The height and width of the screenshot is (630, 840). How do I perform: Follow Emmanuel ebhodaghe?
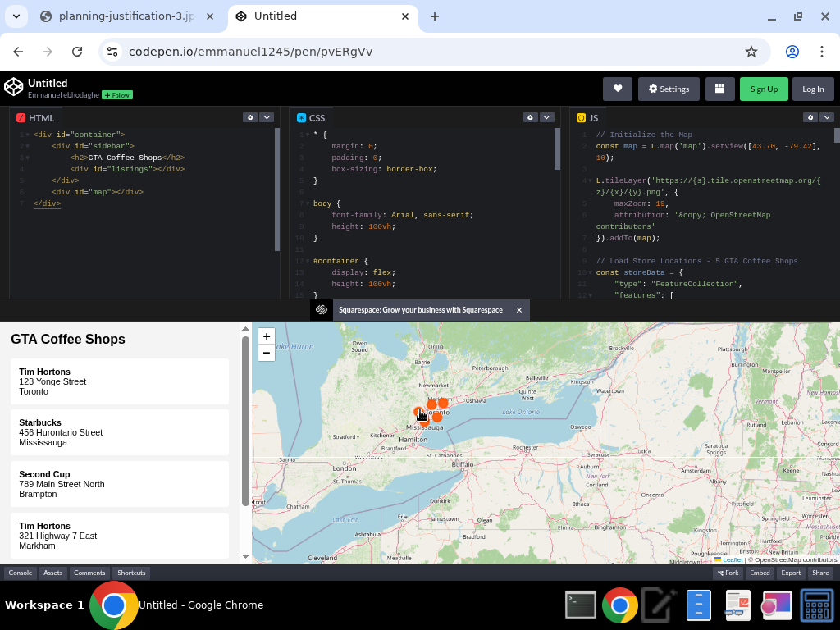click(117, 95)
